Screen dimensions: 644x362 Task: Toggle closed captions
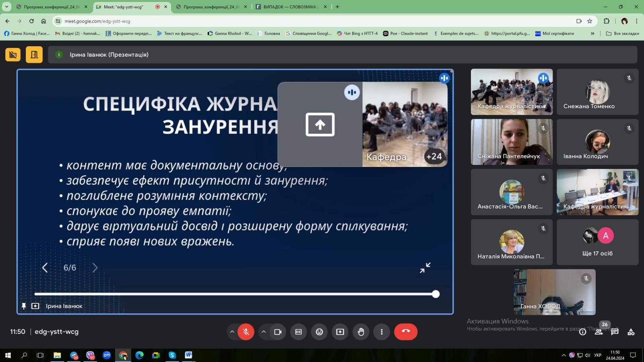click(x=298, y=332)
